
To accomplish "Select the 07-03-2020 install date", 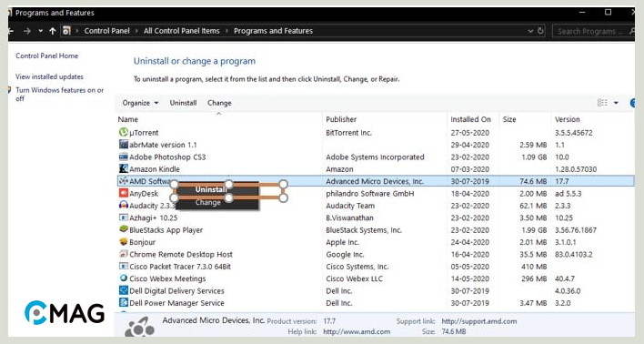I will [x=470, y=169].
